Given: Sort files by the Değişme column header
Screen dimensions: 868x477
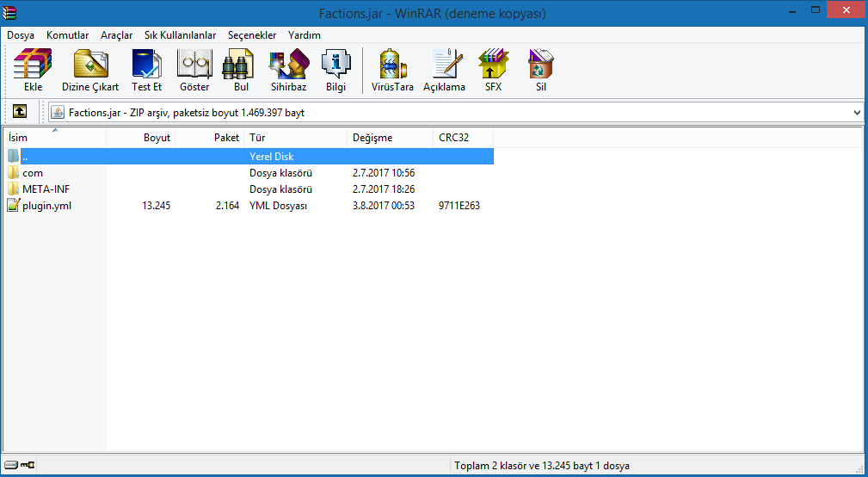Looking at the screenshot, I should point(390,138).
